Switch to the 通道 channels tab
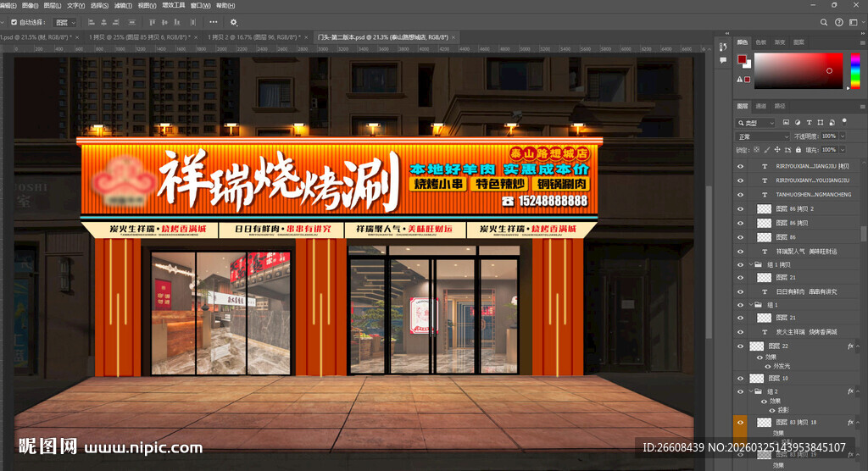 tap(761, 106)
